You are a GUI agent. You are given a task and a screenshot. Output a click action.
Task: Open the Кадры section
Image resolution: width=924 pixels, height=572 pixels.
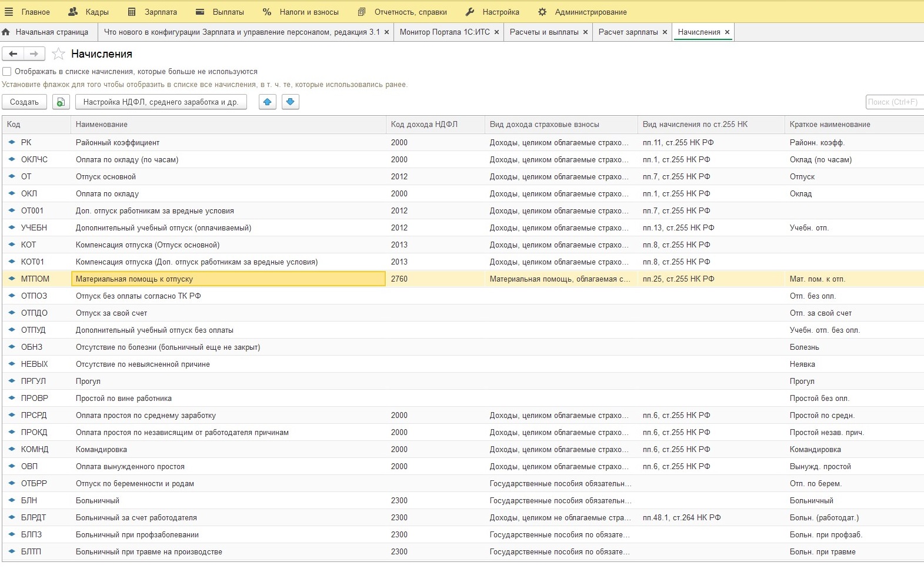[x=89, y=12]
